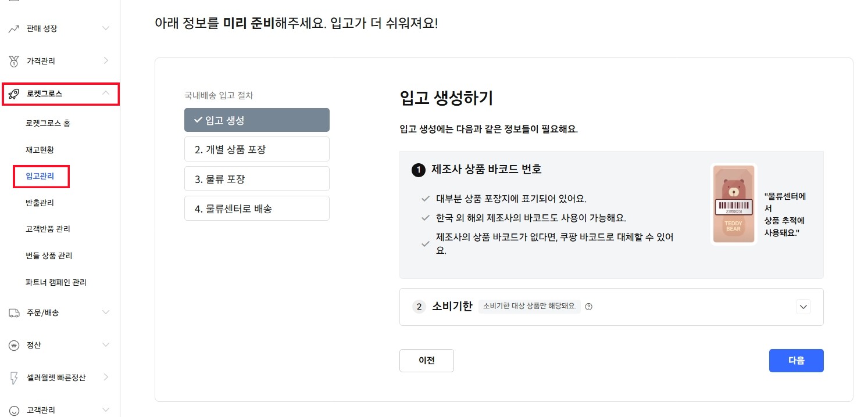This screenshot has height=417, width=868.
Task: Select the 2. 개별 상품 포장 step
Action: 256,149
